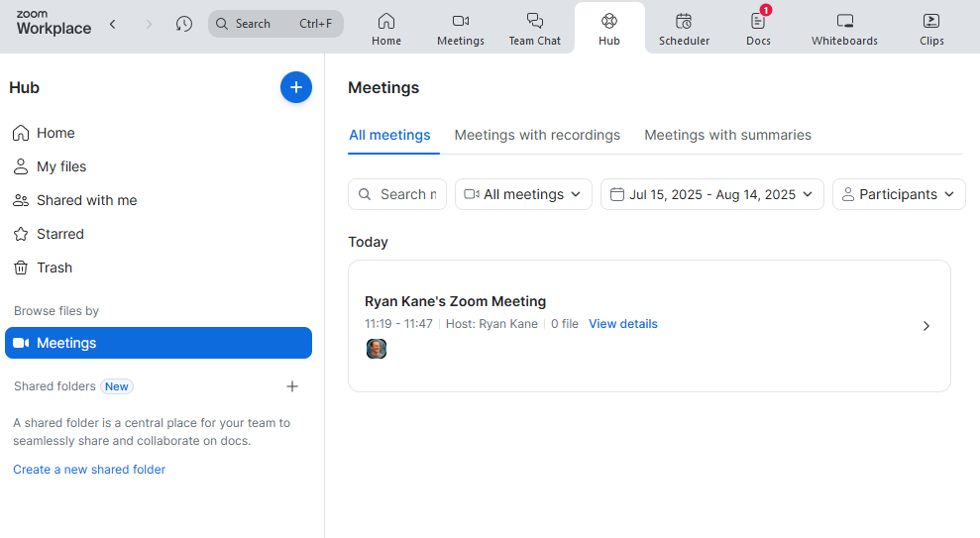980x538 pixels.
Task: Switch to All meetings tab
Action: (x=389, y=135)
